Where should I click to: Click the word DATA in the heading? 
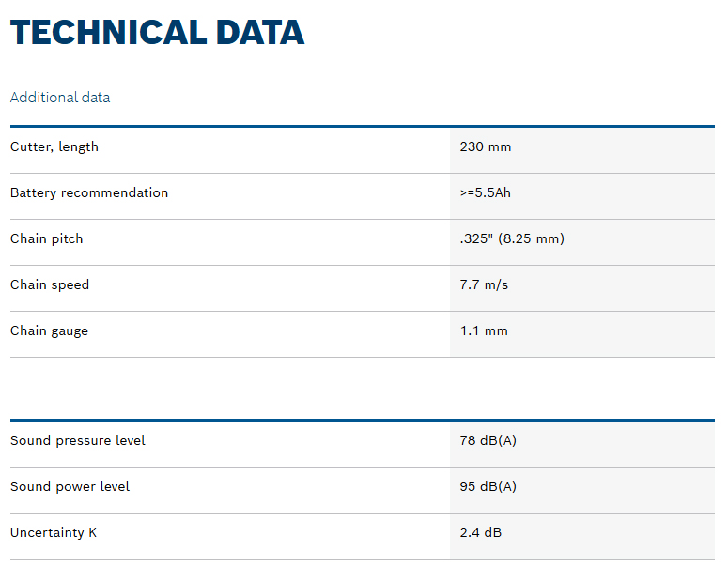(259, 33)
